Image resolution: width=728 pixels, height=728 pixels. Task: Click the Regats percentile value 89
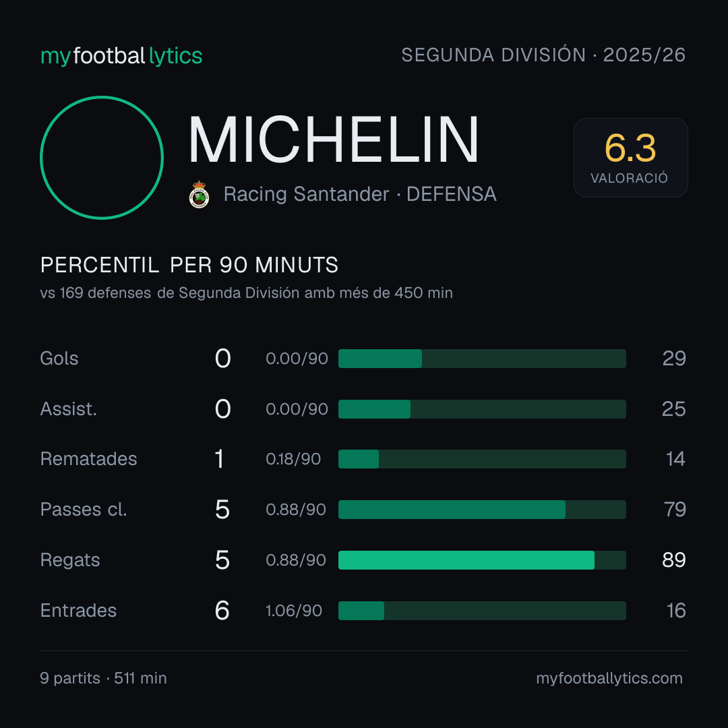pos(673,560)
